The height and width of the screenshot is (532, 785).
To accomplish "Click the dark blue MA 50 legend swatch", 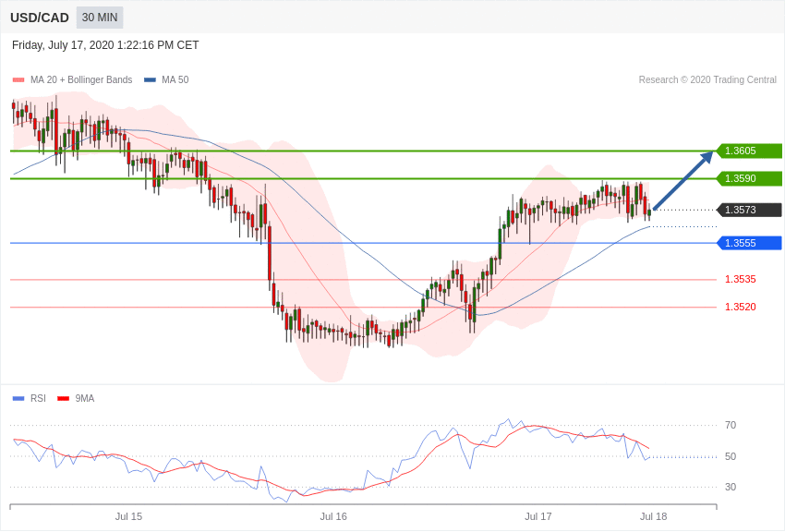I will [150, 80].
